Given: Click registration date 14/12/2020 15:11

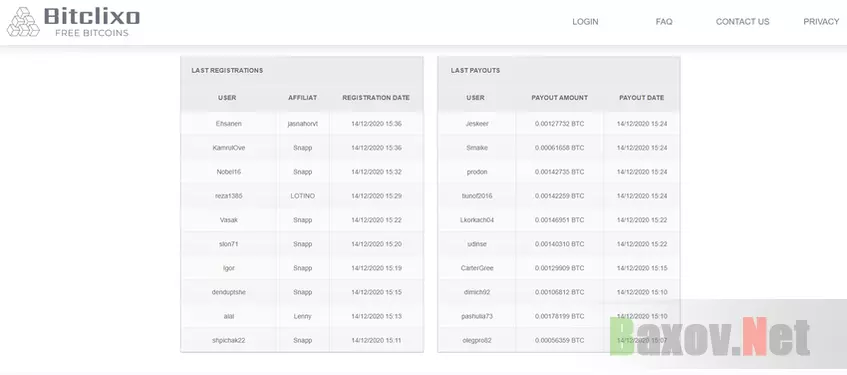Looking at the screenshot, I should pos(376,340).
